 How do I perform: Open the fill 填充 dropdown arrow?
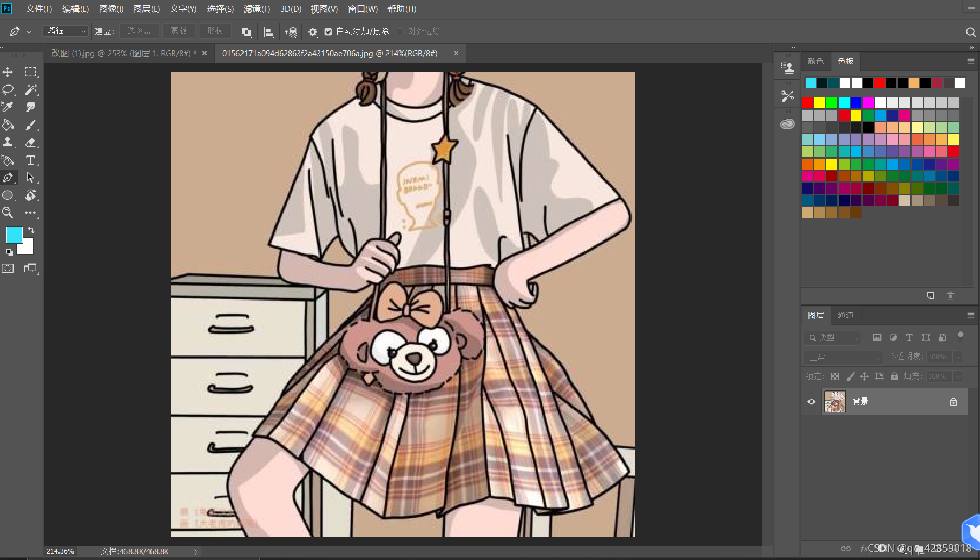click(x=957, y=376)
